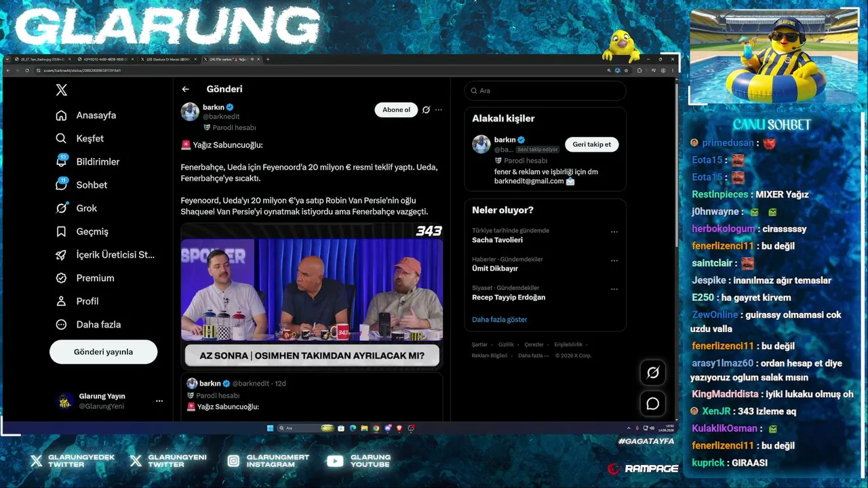
Task: Click Reklam Bilgileri footer link
Action: pos(490,355)
